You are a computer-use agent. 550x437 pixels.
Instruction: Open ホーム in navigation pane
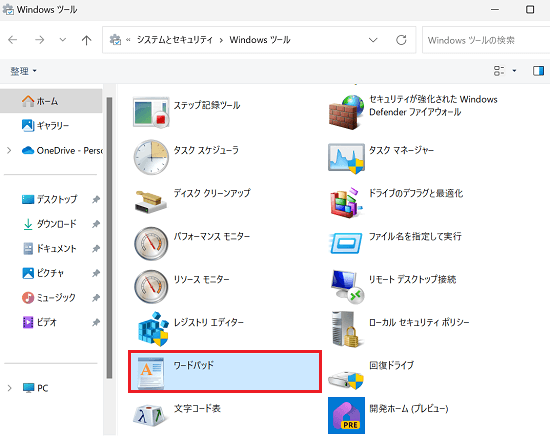point(51,101)
